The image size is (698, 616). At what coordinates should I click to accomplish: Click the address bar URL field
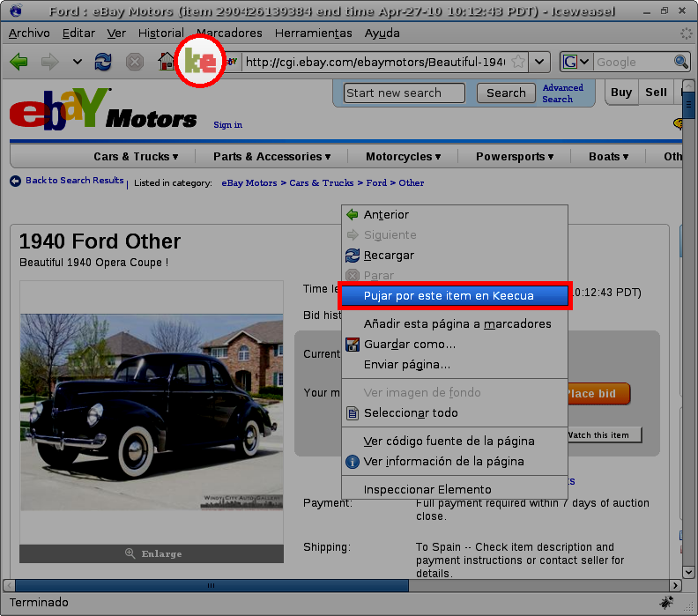pyautogui.click(x=375, y=62)
